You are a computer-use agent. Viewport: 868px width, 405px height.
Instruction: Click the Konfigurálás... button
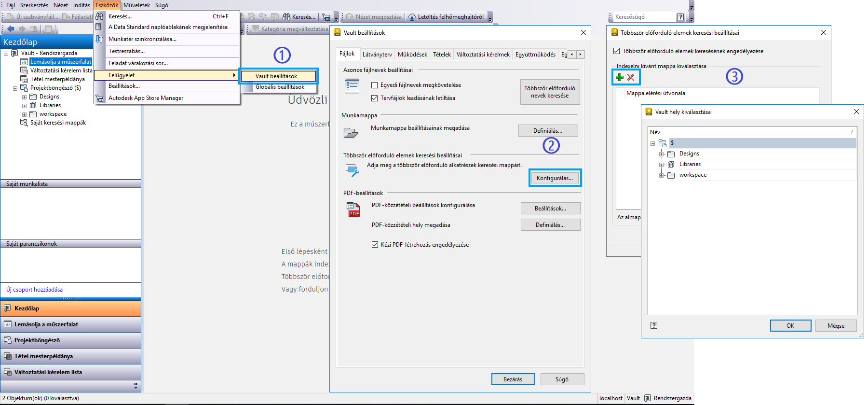pyautogui.click(x=555, y=178)
